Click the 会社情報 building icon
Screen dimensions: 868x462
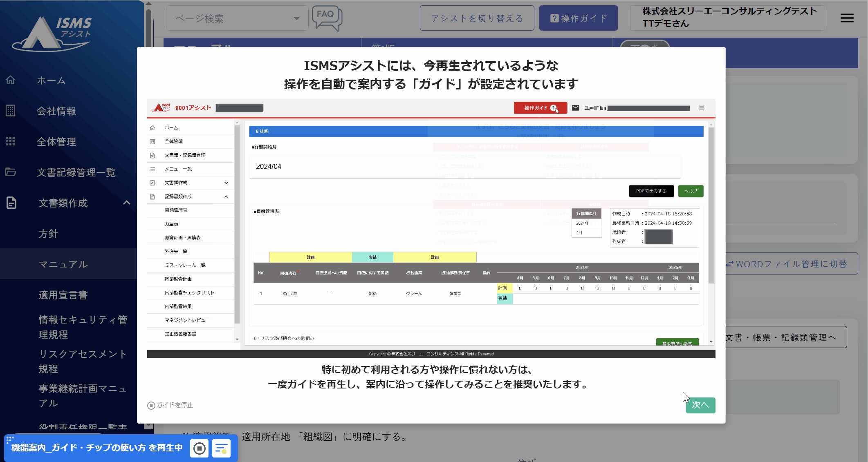(x=11, y=111)
